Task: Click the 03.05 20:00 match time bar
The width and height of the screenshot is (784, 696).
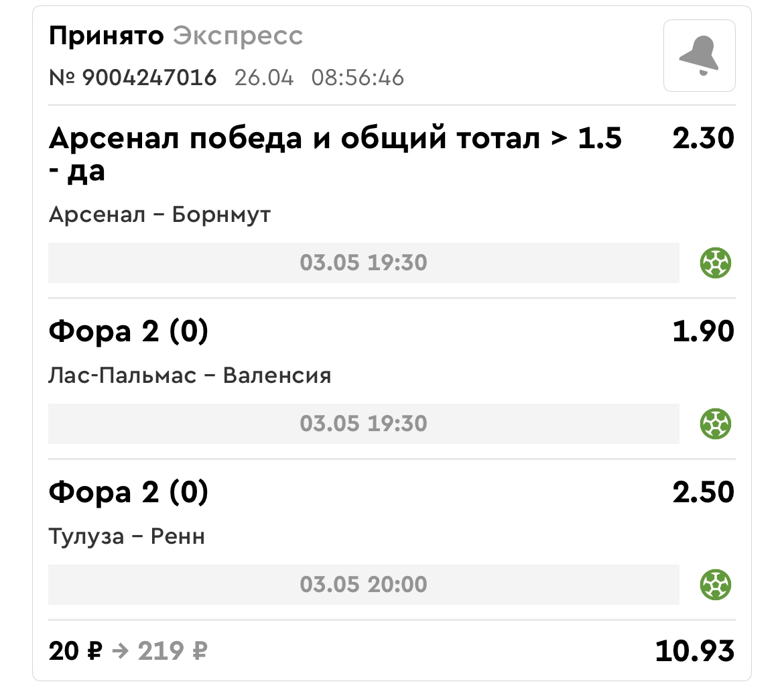Action: coord(363,585)
